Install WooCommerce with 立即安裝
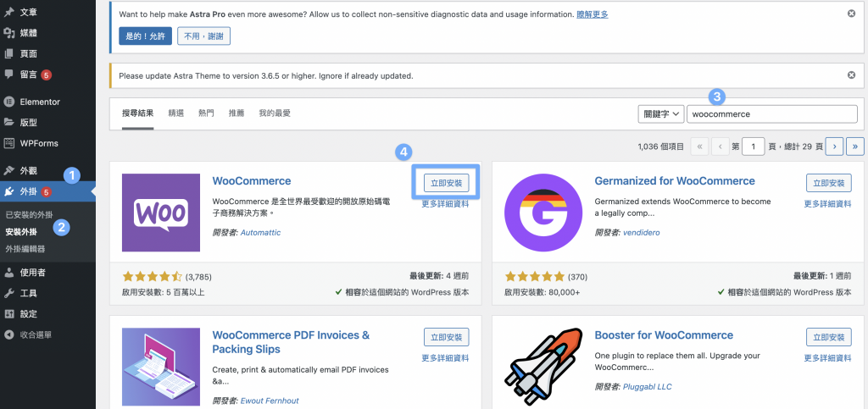Viewport: 868px width, 409px height. 446,183
